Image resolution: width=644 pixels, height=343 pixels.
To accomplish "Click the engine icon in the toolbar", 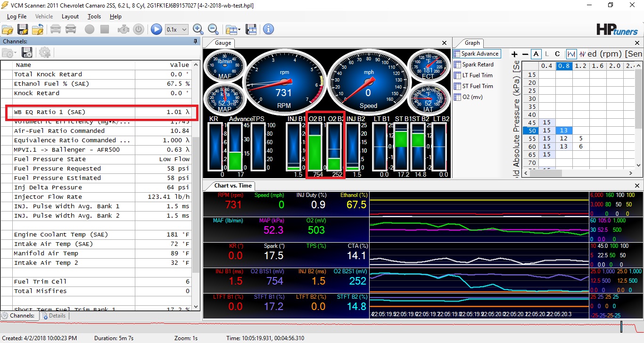I will pyautogui.click(x=124, y=29).
